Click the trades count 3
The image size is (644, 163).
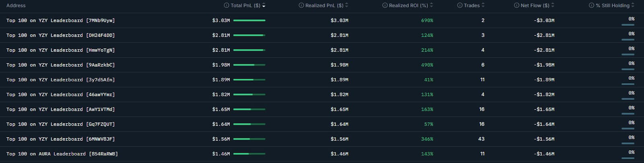483,35
